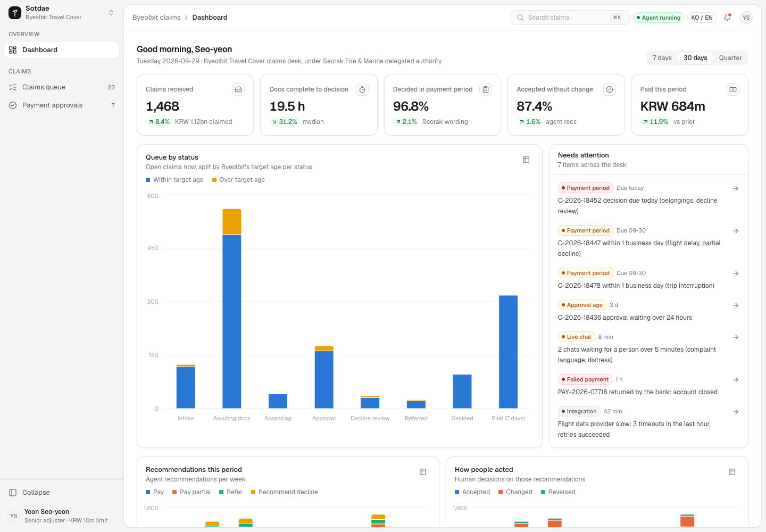Image resolution: width=766 pixels, height=532 pixels.
Task: Click the Paid (7 days) blue bar
Action: 509,352
